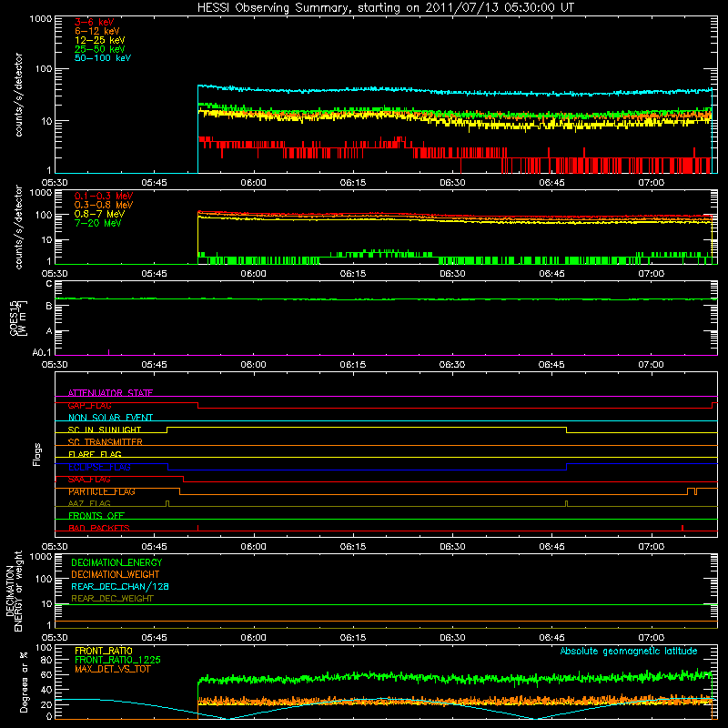The width and height of the screenshot is (728, 728).
Task: Click the green GOES15 flux line
Action: [385, 299]
